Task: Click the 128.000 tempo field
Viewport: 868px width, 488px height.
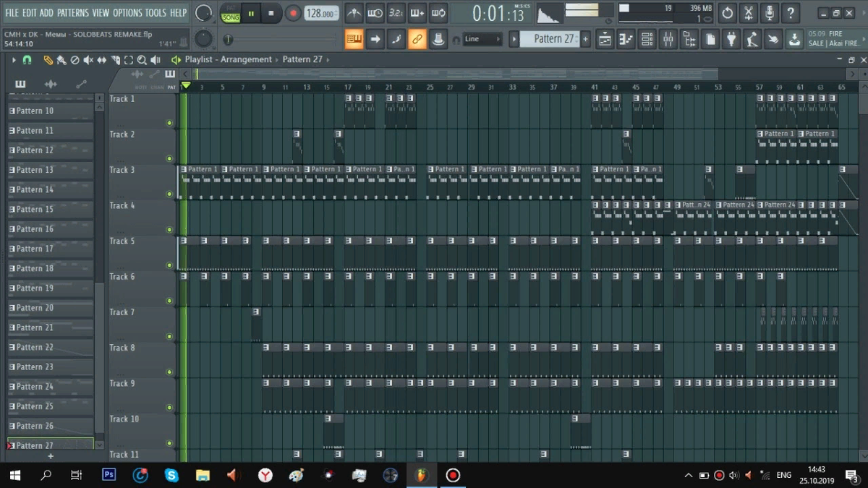Action: [320, 13]
